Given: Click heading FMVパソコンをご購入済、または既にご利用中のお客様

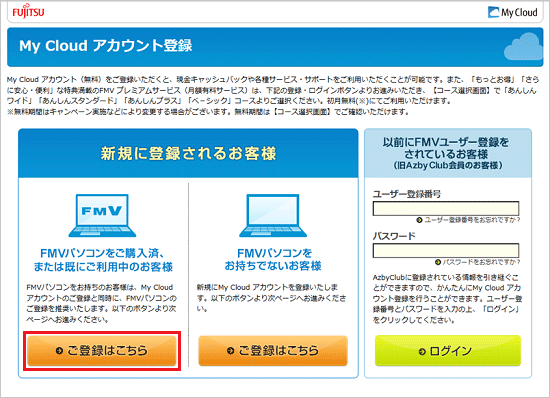Looking at the screenshot, I should pyautogui.click(x=103, y=260).
